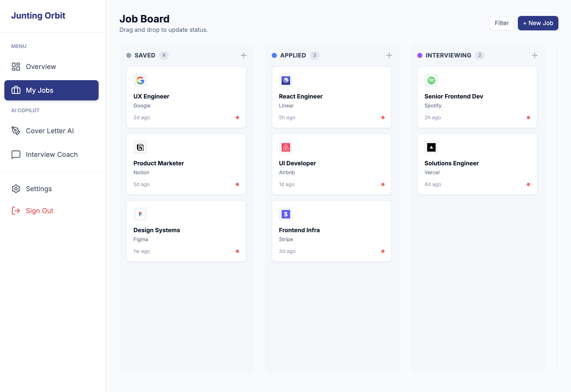Select the Spotify icon on Senior Frontend Dev card
This screenshot has height=392, width=571.
[431, 80]
